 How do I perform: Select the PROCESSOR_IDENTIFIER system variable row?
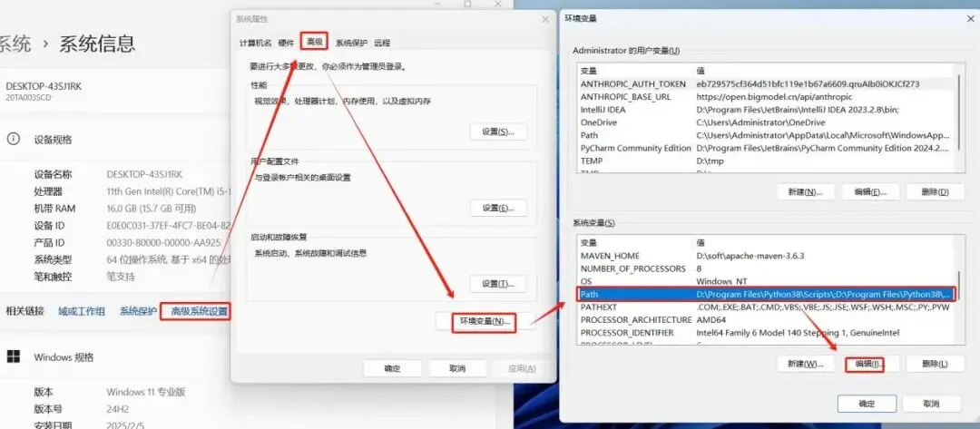[768, 333]
